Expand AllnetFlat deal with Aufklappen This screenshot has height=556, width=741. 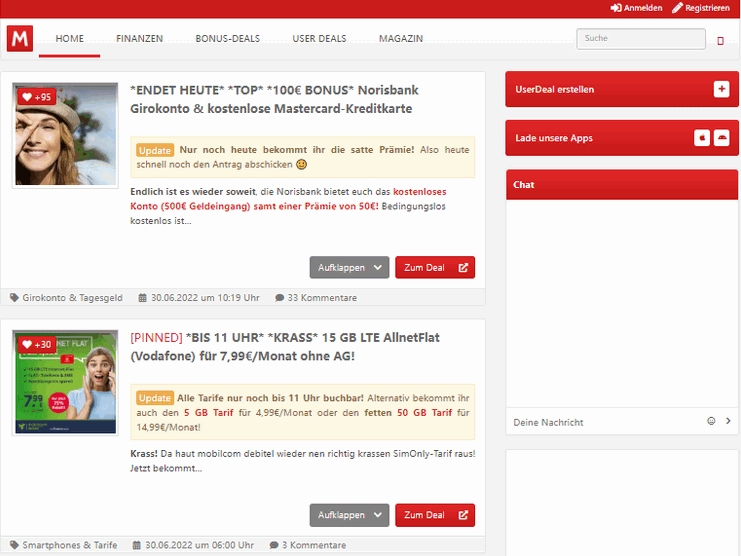349,515
